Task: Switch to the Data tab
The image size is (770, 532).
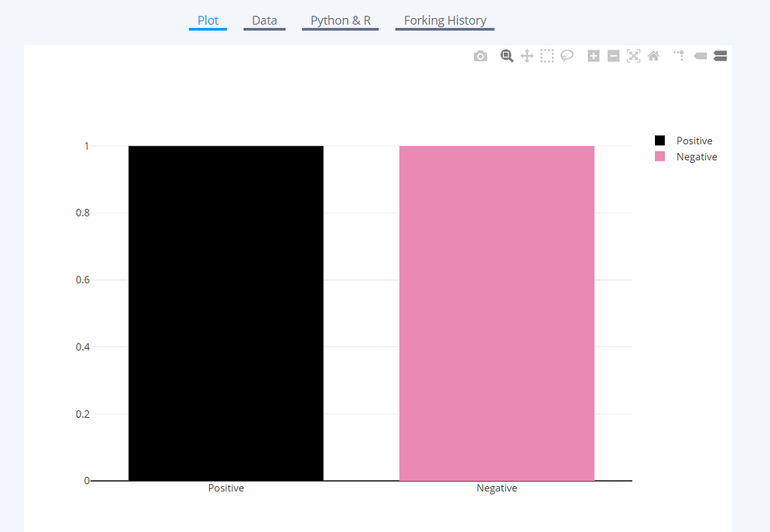Action: pyautogui.click(x=264, y=20)
